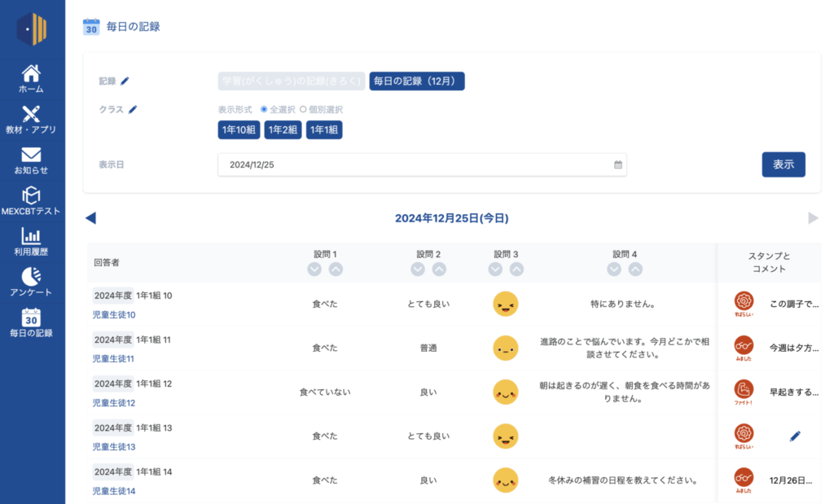Screen dimensions: 834x504
Task: Sort 設問 1 descending with down chevron
Action: pos(314,270)
